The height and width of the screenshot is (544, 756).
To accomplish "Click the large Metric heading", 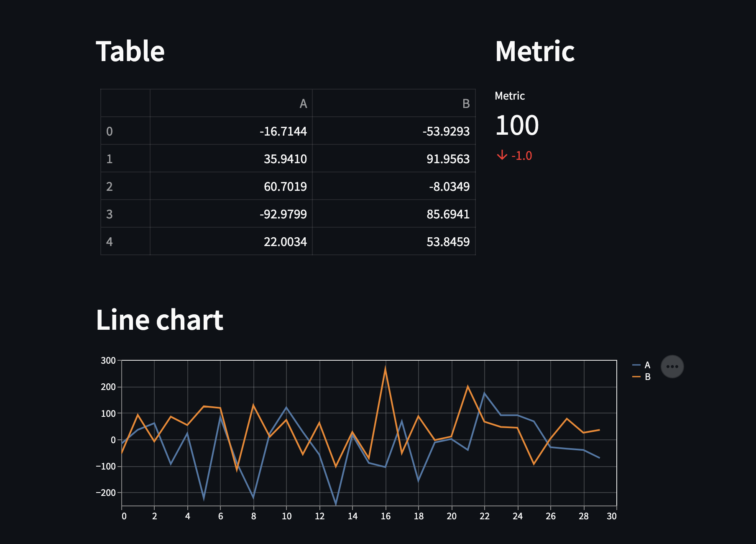I will tap(535, 51).
